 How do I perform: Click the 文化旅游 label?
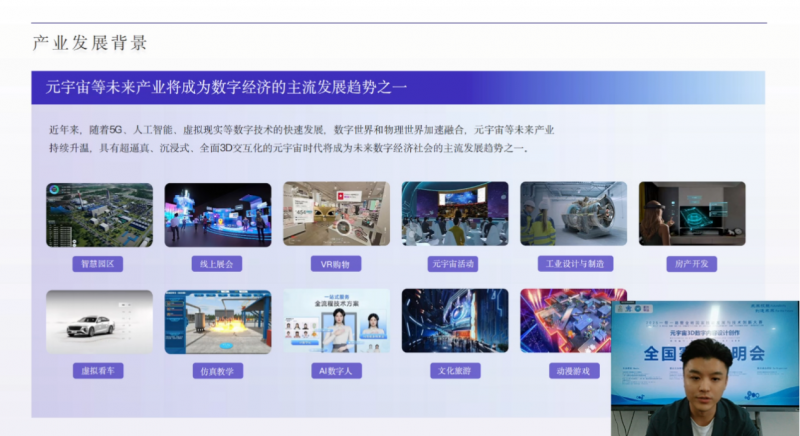pos(454,370)
